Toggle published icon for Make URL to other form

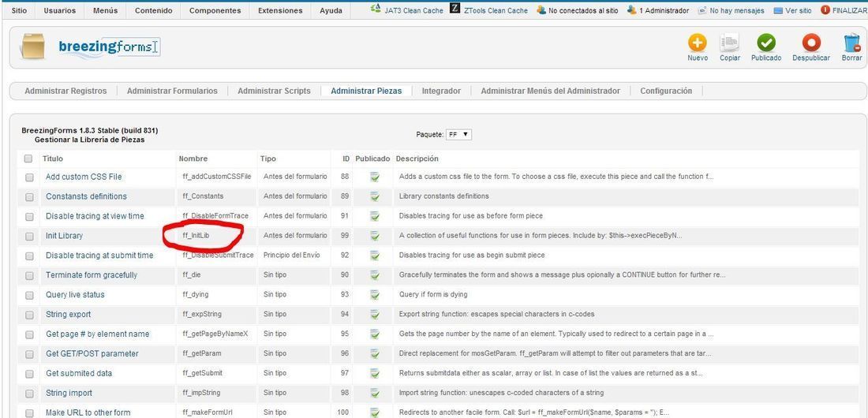(375, 413)
